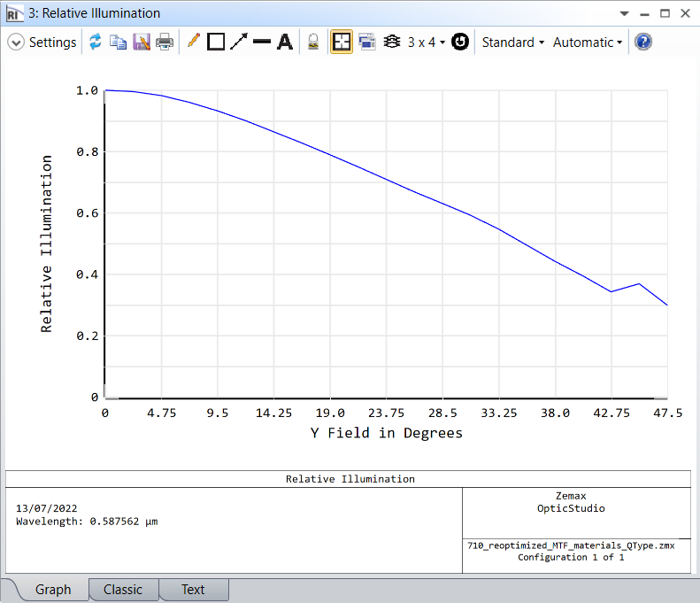Toggle the highlighted active cursor button

point(342,43)
